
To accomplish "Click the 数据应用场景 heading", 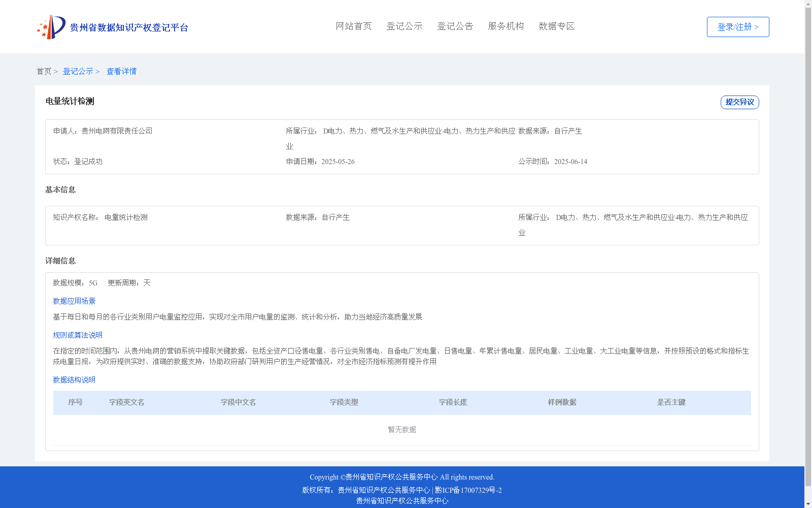I will point(74,301).
